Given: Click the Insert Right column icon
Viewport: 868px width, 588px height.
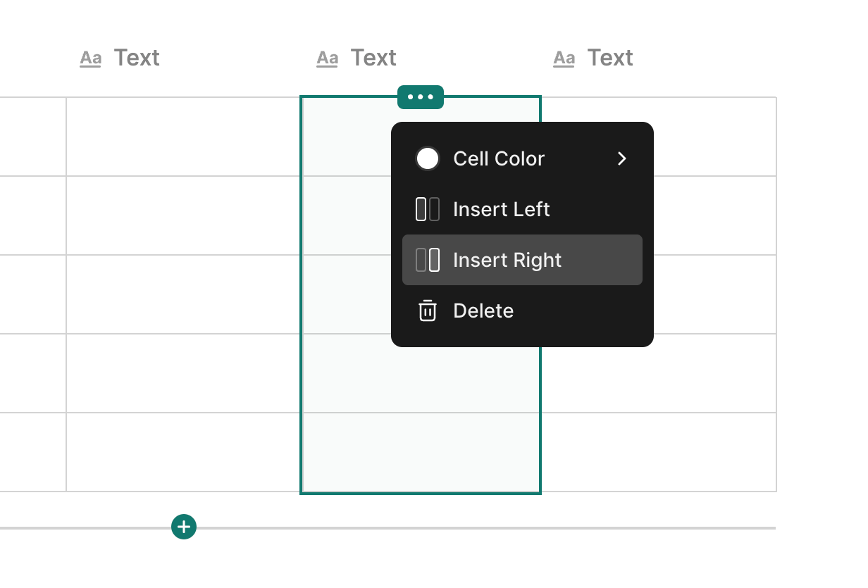Looking at the screenshot, I should click(x=428, y=260).
